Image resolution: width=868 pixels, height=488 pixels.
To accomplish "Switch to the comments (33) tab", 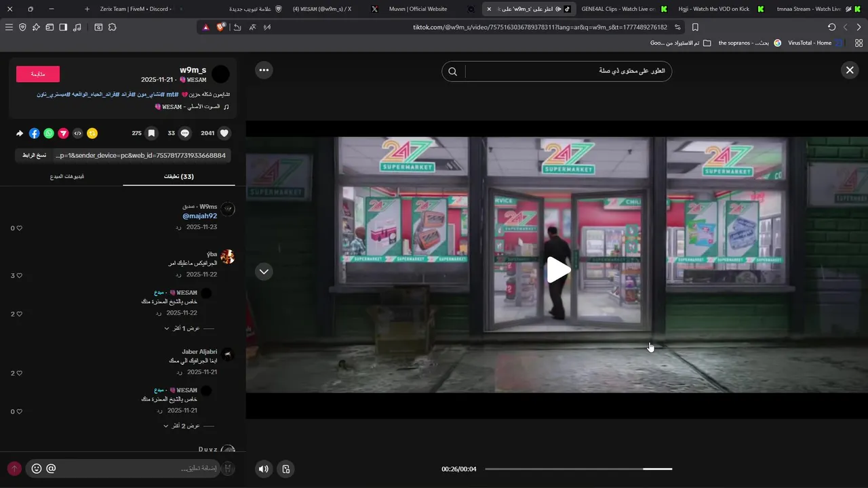I will (x=179, y=176).
